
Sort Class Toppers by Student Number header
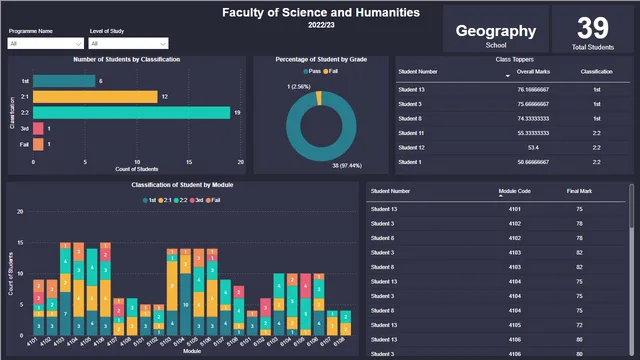[418, 71]
